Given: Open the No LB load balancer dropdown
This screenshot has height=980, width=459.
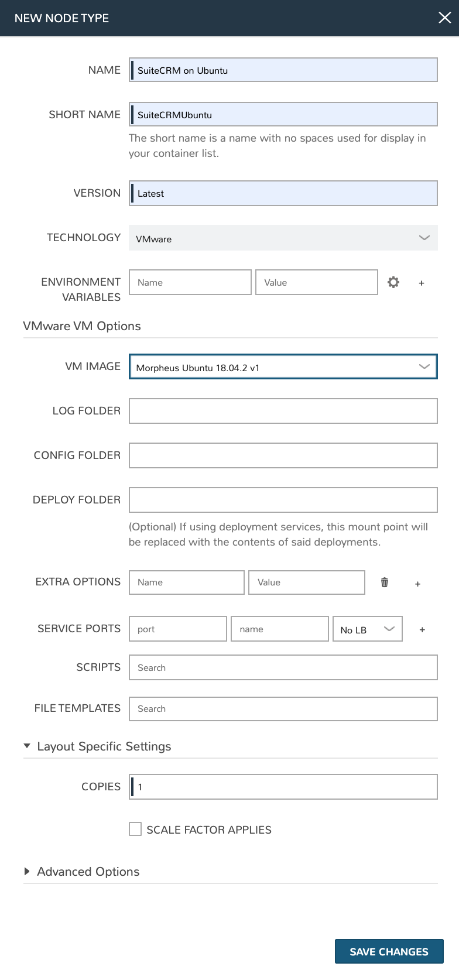Looking at the screenshot, I should (367, 629).
